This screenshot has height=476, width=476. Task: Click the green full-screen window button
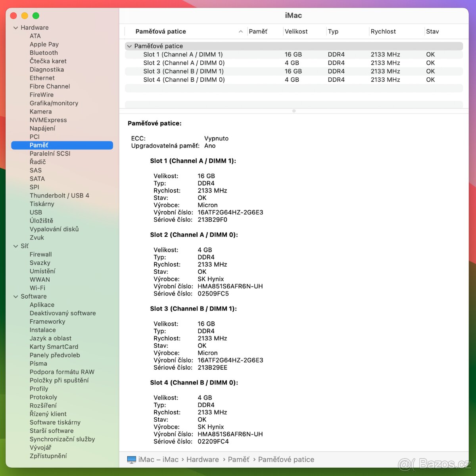click(36, 15)
